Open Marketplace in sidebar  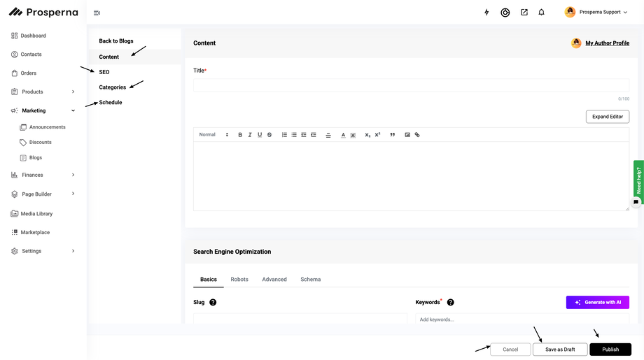coord(30,233)
